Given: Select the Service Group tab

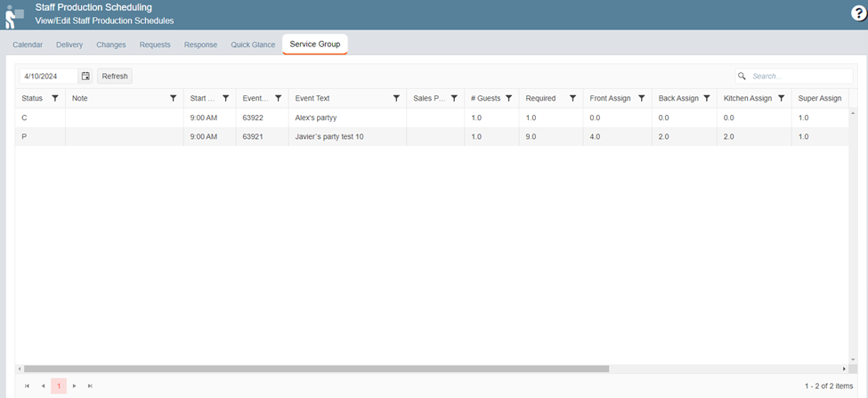Looking at the screenshot, I should click(315, 45).
